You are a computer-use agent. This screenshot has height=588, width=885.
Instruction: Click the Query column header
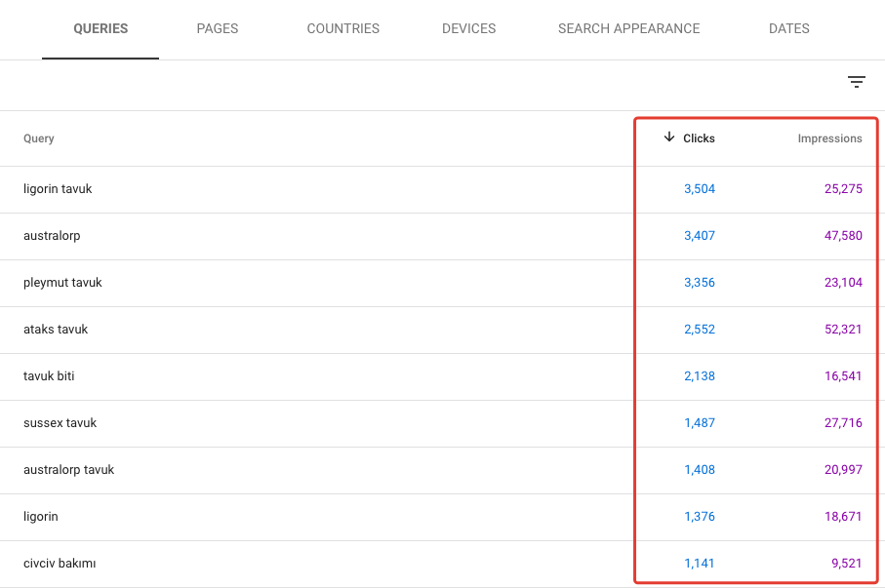pos(38,138)
